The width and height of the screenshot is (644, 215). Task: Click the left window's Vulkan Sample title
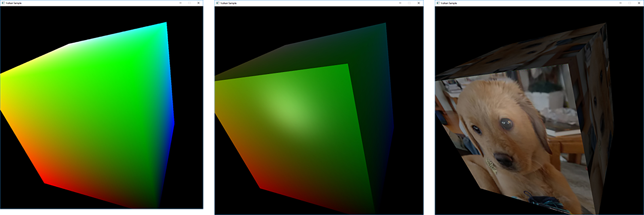pyautogui.click(x=13, y=3)
